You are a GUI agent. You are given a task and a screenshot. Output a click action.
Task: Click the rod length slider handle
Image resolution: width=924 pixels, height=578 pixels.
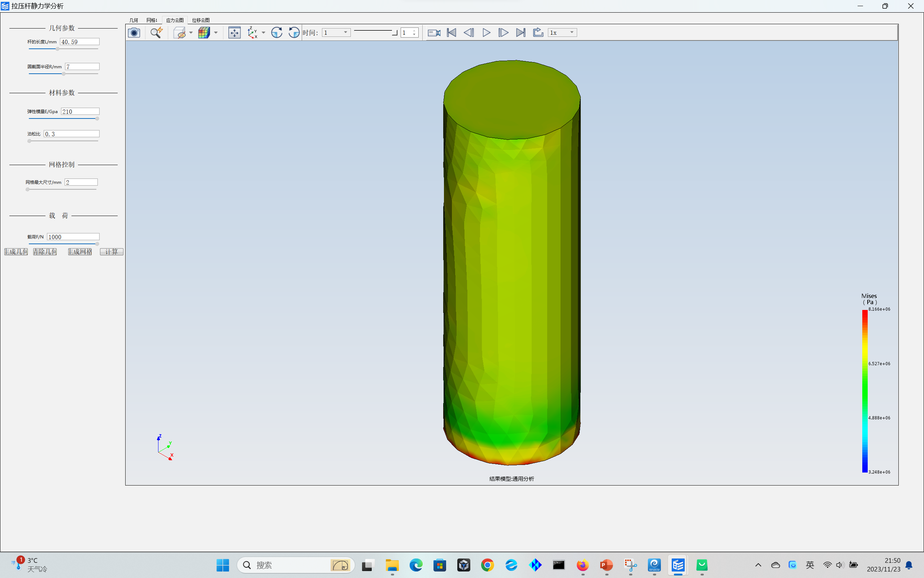coord(57,49)
